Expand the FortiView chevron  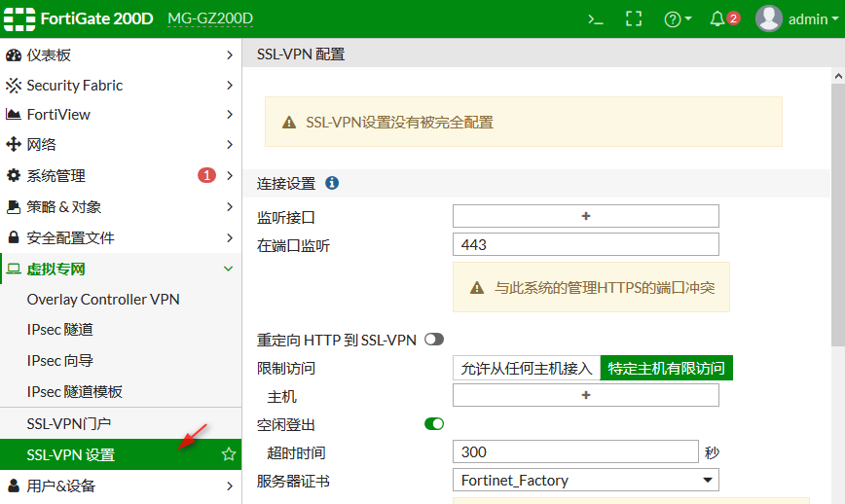click(230, 114)
